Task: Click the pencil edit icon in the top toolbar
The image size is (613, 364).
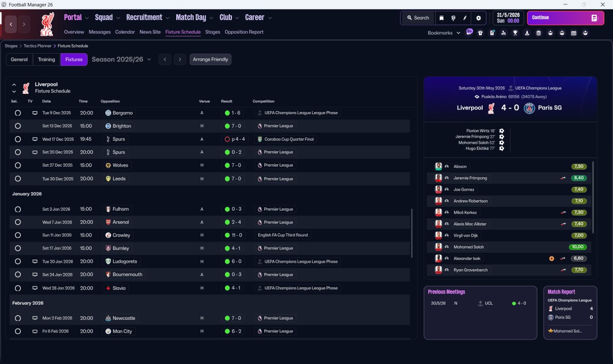Action: pos(465,18)
